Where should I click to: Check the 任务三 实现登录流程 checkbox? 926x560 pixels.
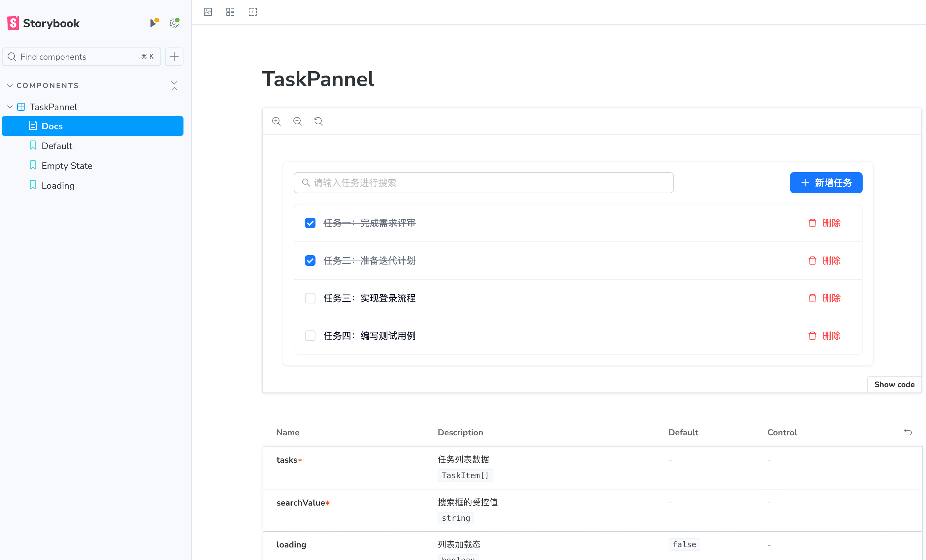310,298
